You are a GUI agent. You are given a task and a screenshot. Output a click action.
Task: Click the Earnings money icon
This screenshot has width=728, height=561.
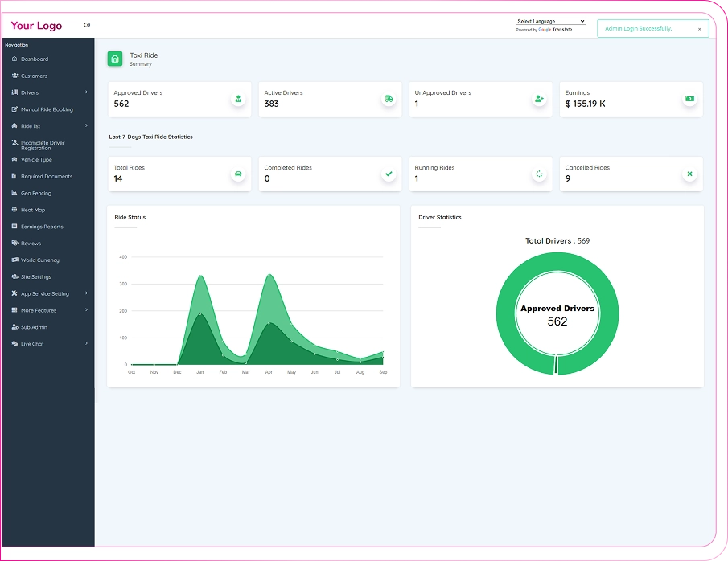(689, 99)
